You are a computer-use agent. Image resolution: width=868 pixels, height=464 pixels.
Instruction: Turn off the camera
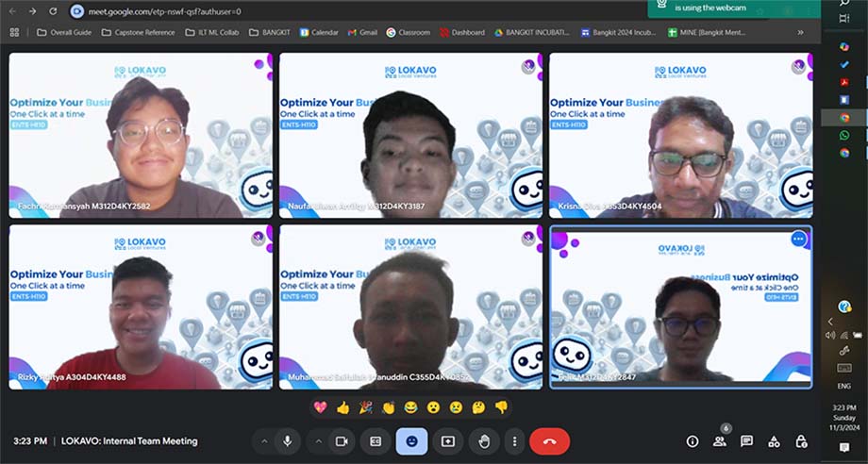pos(342,441)
